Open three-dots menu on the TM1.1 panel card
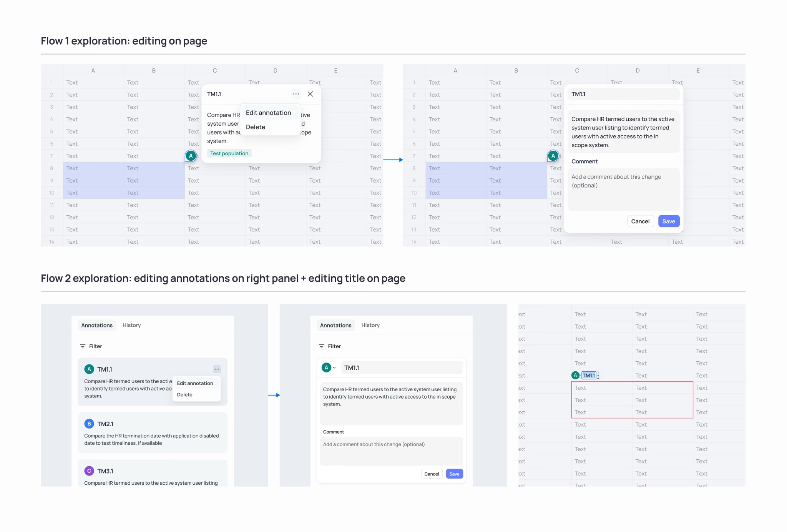The width and height of the screenshot is (787, 532). click(x=217, y=369)
